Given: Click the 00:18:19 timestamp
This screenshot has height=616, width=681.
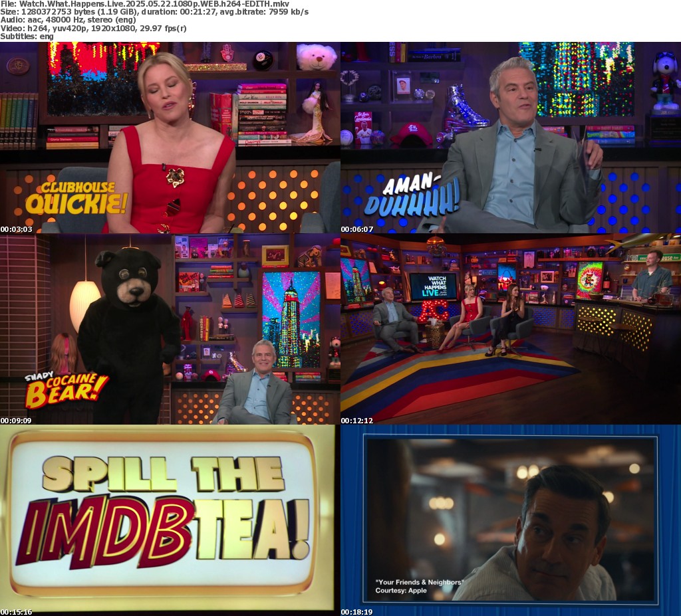Looking at the screenshot, I should [x=357, y=612].
